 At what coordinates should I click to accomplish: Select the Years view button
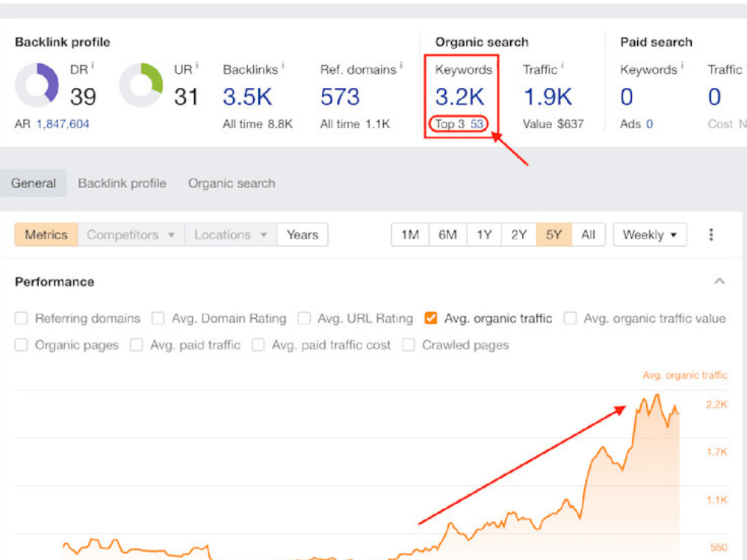pyautogui.click(x=303, y=234)
